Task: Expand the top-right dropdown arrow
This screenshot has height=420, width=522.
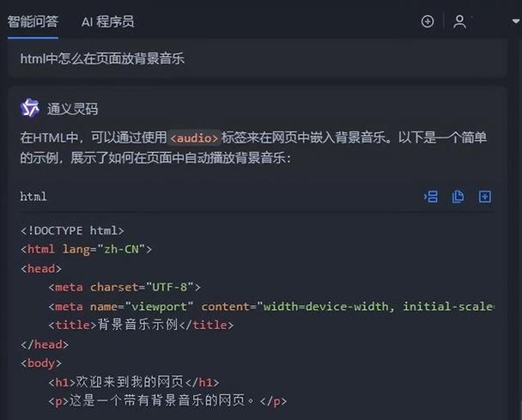Action: tap(516, 21)
